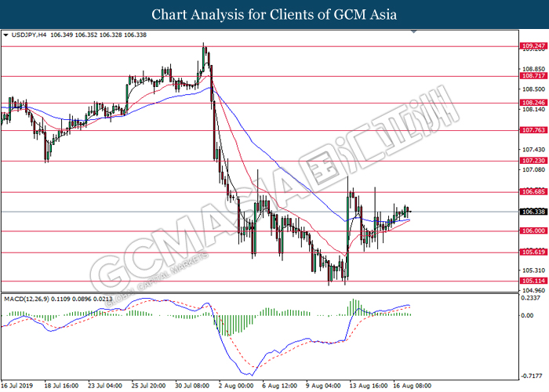
Task: Click the OHLC quote values 106.349 106.352 106.328 106.338
Action: click(98, 35)
